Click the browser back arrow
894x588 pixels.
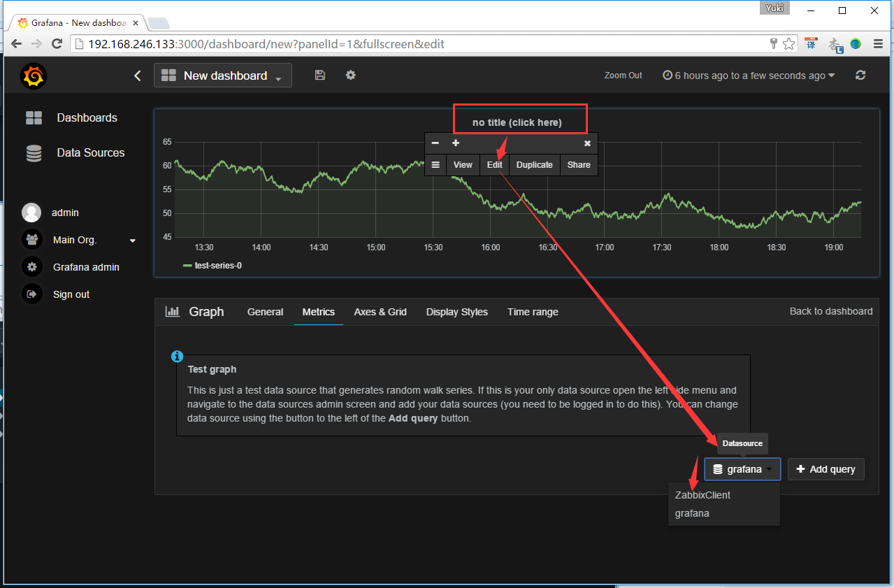(x=17, y=44)
